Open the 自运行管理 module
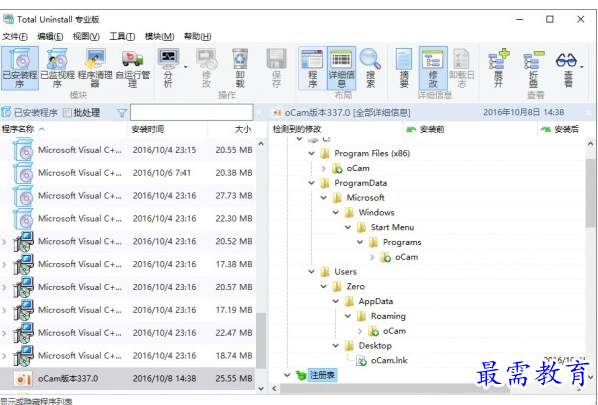This screenshot has width=598, height=405. (132, 68)
